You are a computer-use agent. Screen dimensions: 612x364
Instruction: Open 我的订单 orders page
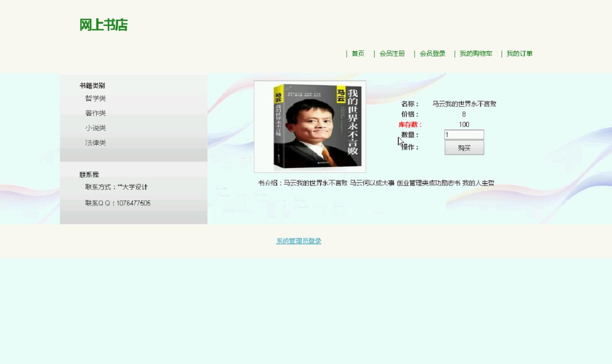click(x=519, y=54)
